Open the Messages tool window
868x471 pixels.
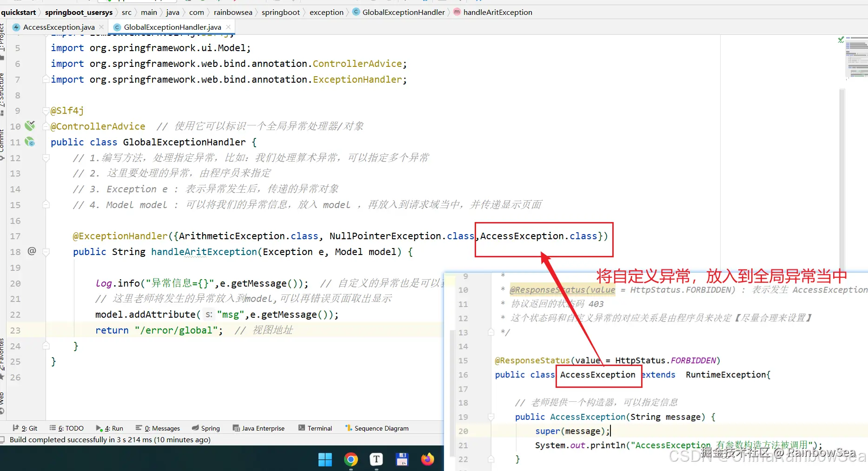click(x=158, y=428)
